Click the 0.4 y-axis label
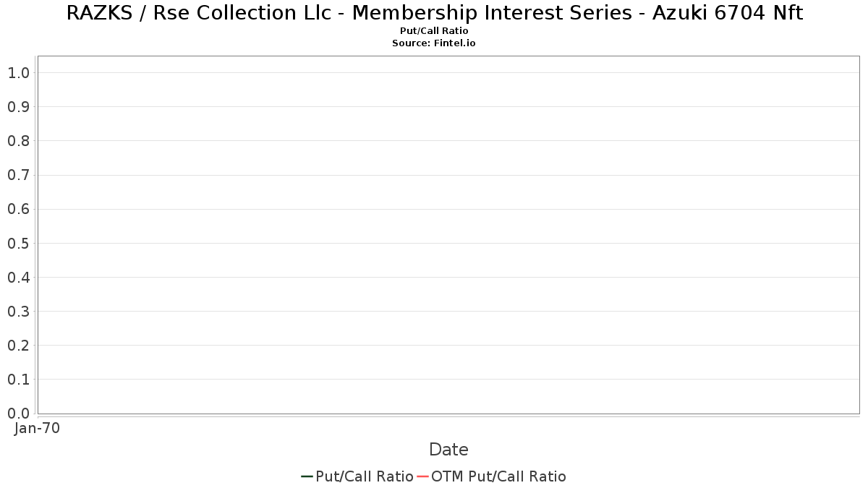This screenshot has width=868, height=488. (18, 278)
